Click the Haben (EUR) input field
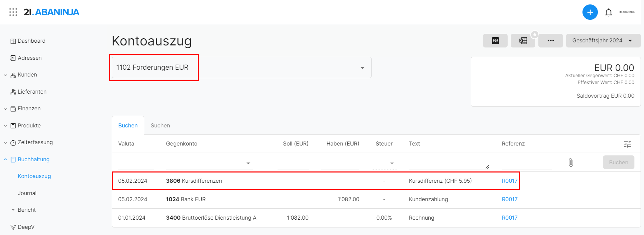Screen dimensions: 644x235 click(340, 163)
